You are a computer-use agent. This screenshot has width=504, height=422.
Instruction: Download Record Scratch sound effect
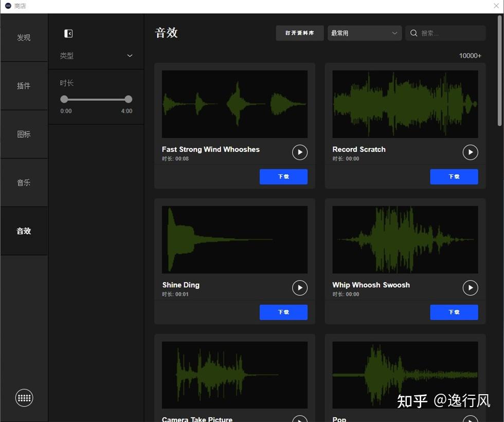point(454,177)
